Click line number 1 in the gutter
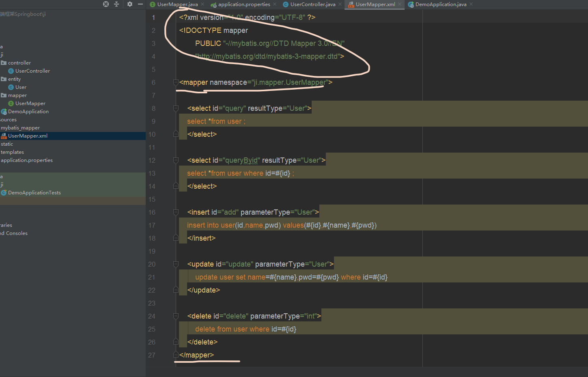 pyautogui.click(x=153, y=18)
